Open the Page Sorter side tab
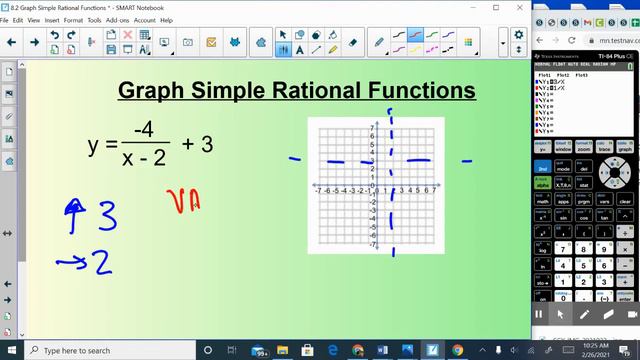The width and height of the screenshot is (640, 360). (x=9, y=72)
